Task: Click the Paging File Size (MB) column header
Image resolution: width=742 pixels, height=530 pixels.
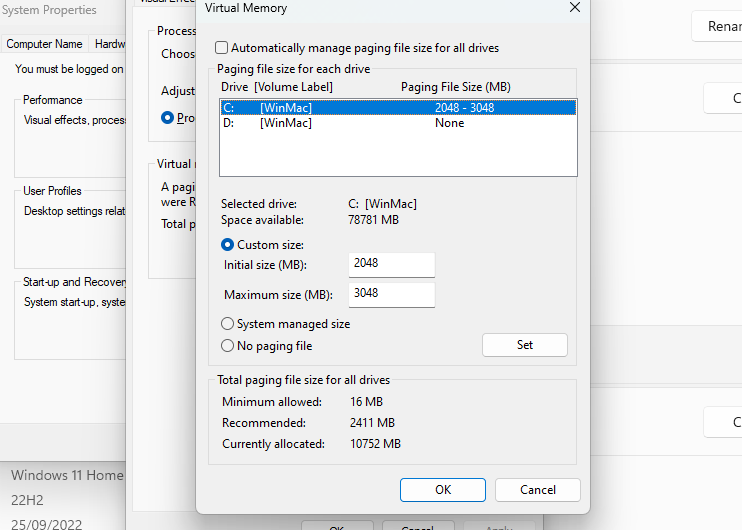Action: coord(456,87)
